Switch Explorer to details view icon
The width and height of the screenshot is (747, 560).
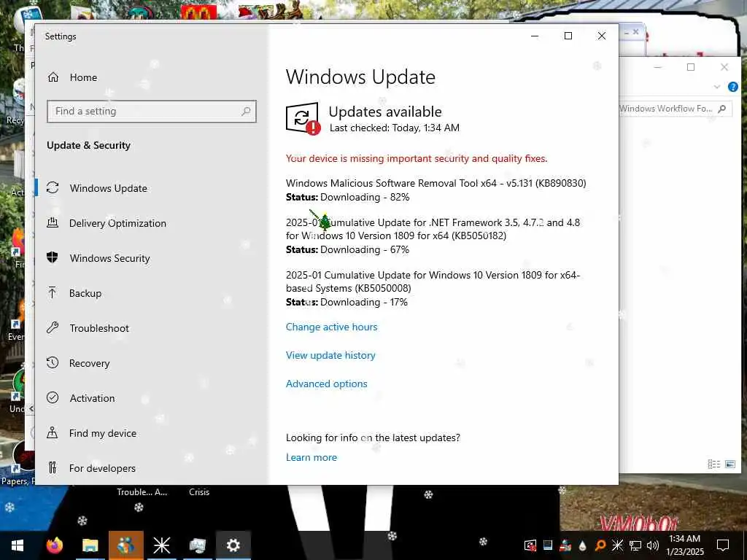(x=713, y=464)
